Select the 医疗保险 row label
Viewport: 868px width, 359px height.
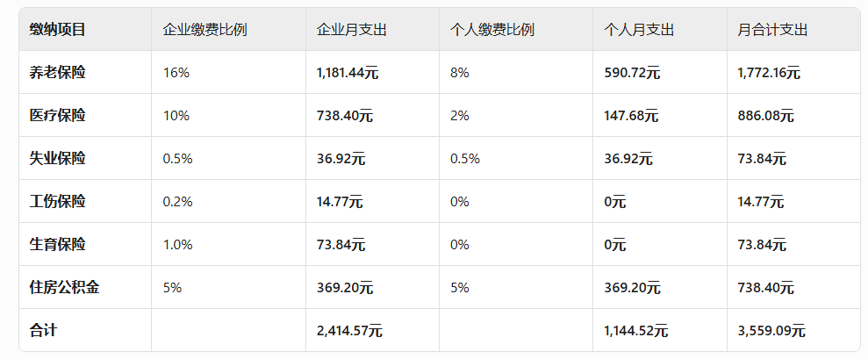pyautogui.click(x=57, y=115)
